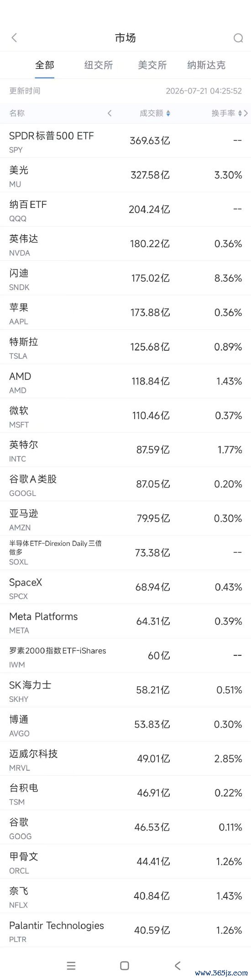Switch to the 美交所 tab
Image resolution: width=251 pixels, height=980 pixels.
pyautogui.click(x=152, y=65)
